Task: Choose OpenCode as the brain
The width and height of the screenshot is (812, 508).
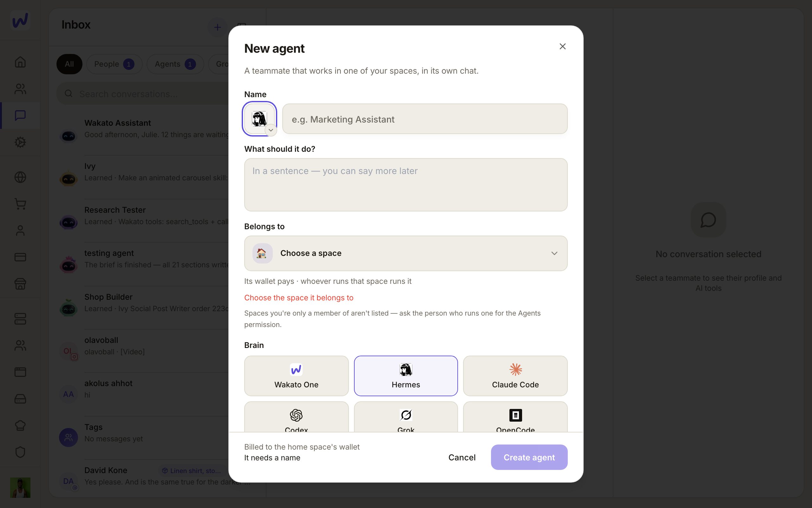Action: pos(515,417)
